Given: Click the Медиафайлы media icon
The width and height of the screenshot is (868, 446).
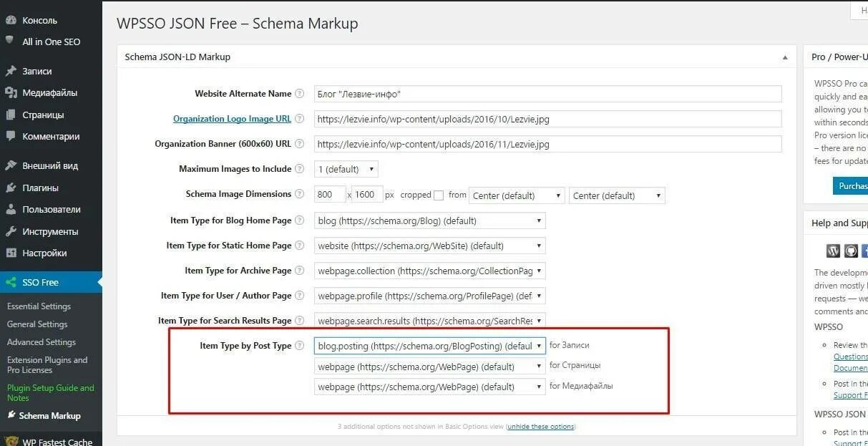Looking at the screenshot, I should click(11, 92).
